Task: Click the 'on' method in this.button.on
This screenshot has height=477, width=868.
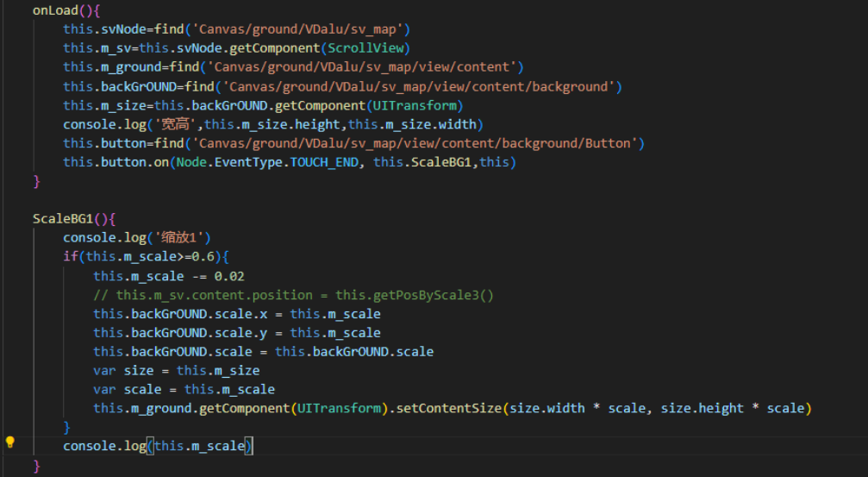Action: click(161, 162)
